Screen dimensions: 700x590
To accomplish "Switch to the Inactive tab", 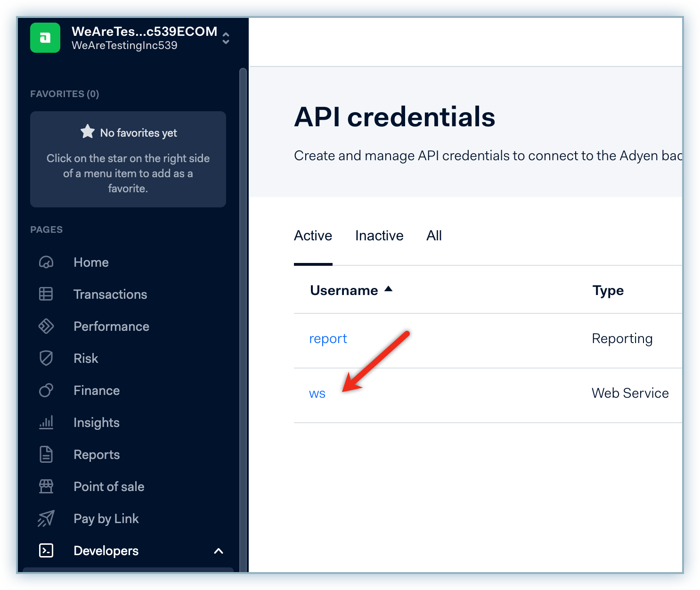I will pos(379,236).
